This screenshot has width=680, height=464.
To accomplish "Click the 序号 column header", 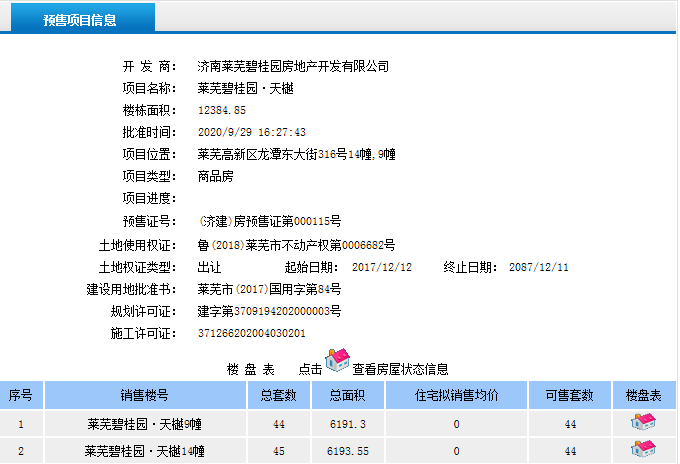I will coord(21,395).
